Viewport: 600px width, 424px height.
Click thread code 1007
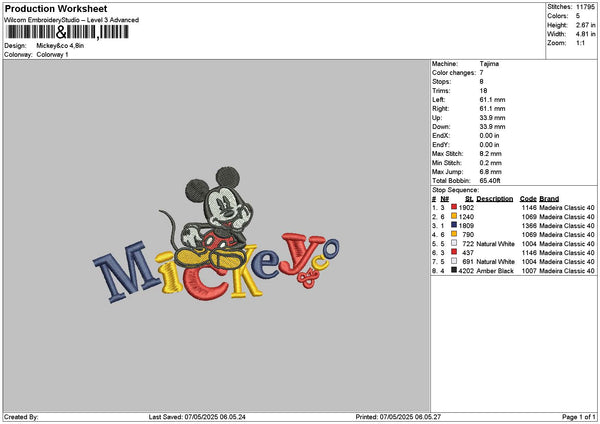pos(529,271)
